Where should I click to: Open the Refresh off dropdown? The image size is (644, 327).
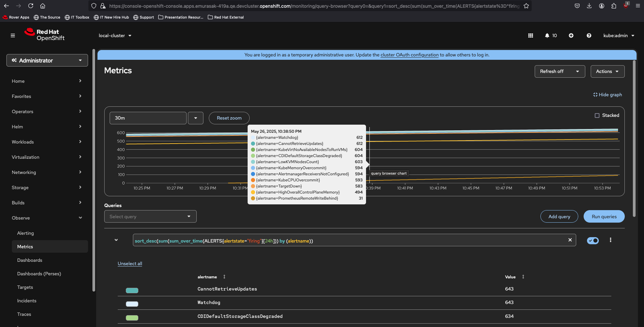point(560,71)
